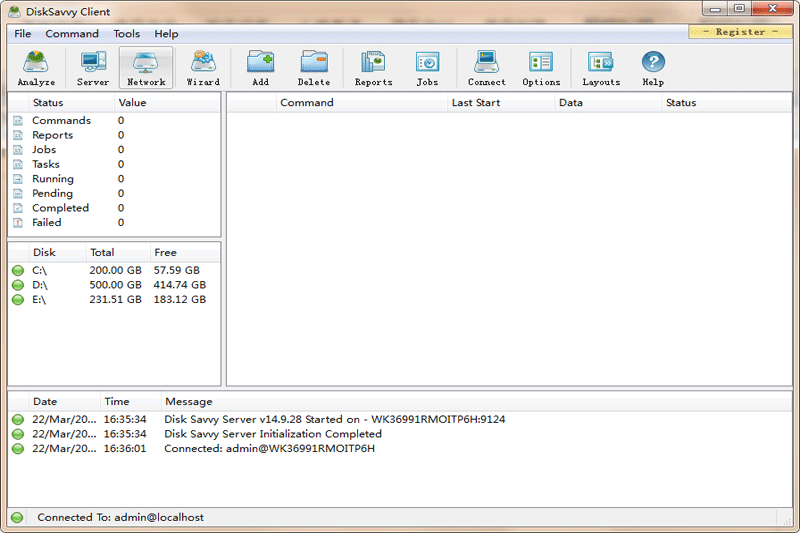Click the Help toolbar icon
Viewport: 800px width, 533px height.
click(x=653, y=68)
